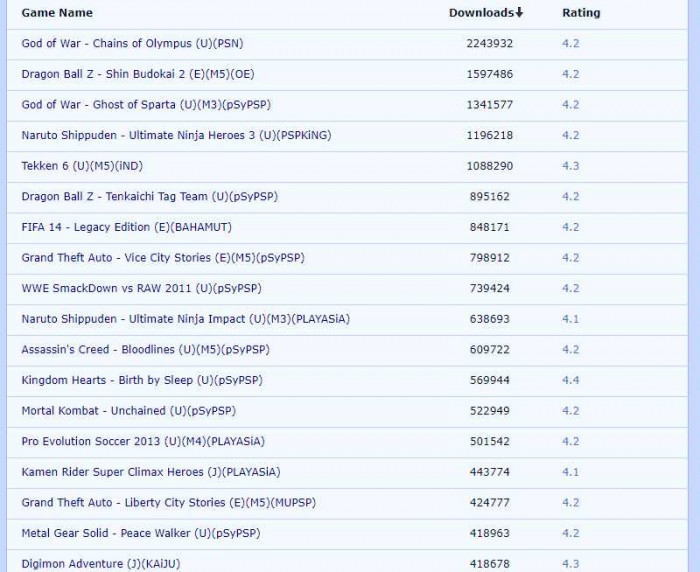Select download count 848171
This screenshot has height=572, width=700.
490,227
